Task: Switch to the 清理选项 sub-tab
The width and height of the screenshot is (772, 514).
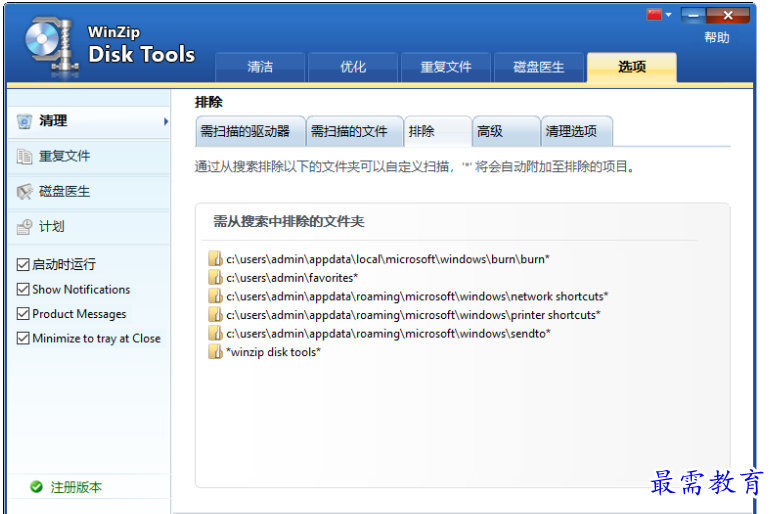Action: [577, 131]
